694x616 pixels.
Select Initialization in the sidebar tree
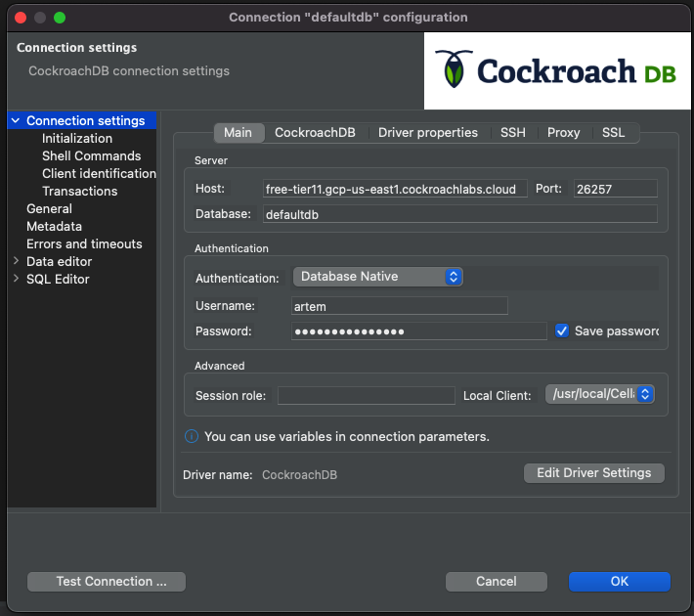(77, 138)
